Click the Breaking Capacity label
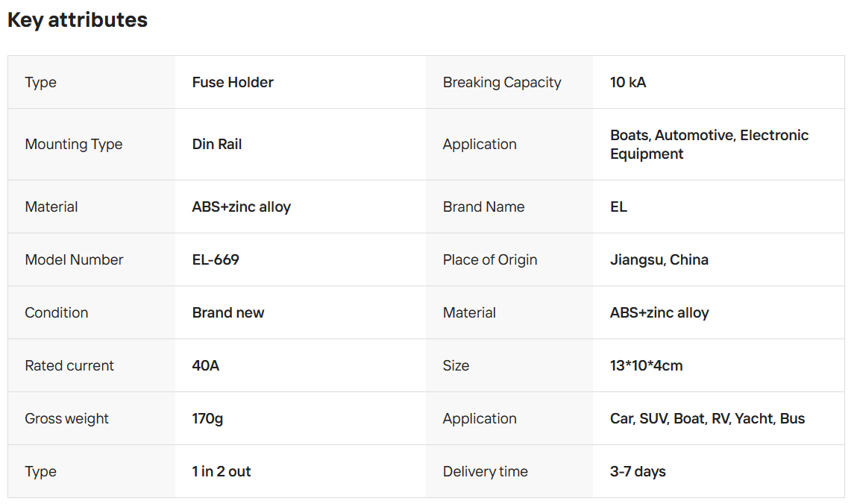Screen dimensions: 854x504 click(x=502, y=83)
